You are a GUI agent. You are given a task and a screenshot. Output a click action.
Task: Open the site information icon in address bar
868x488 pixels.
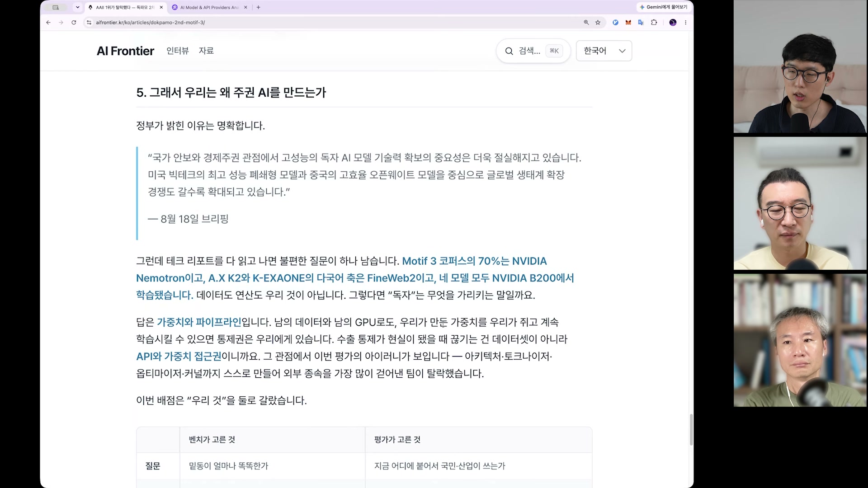89,22
